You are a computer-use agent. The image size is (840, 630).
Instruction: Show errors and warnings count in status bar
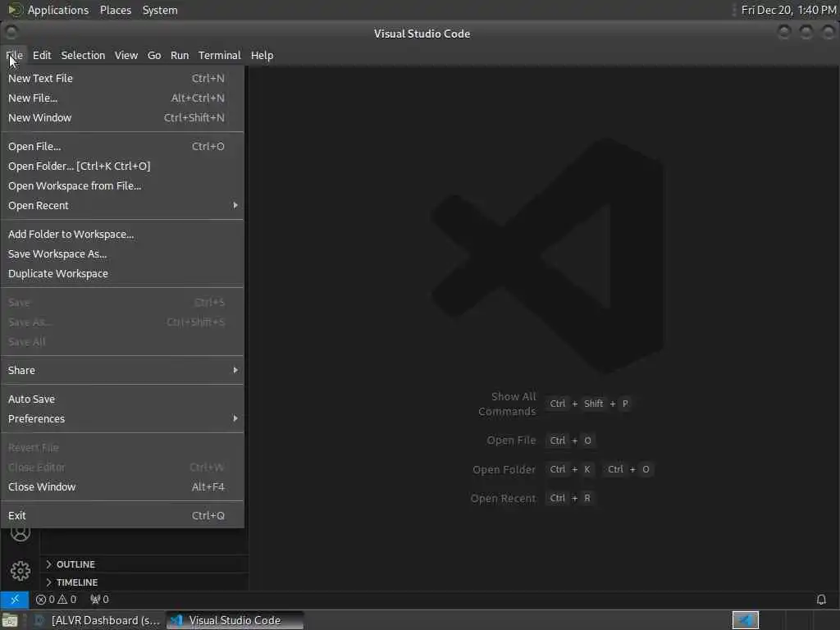[57, 600]
